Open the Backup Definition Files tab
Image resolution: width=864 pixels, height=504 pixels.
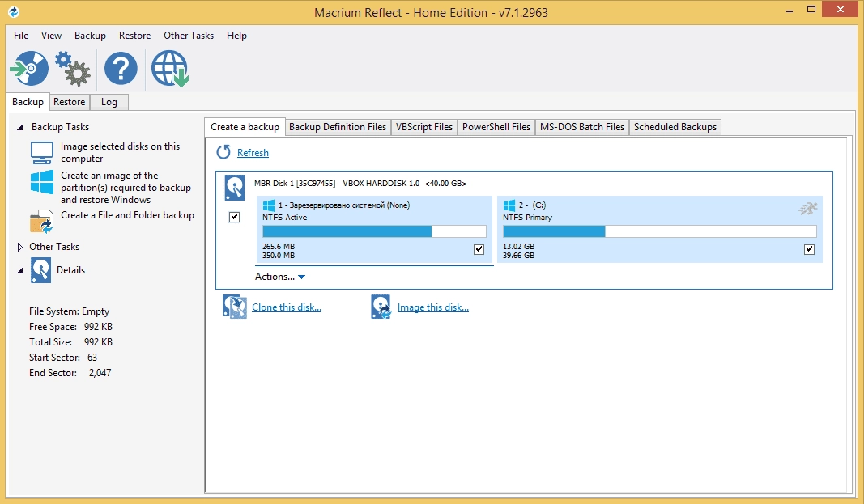click(x=338, y=126)
